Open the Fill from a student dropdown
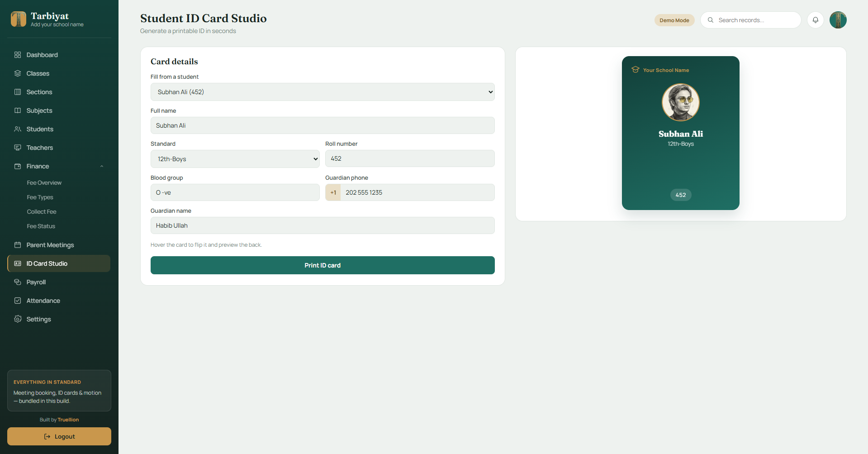868x454 pixels. click(323, 92)
